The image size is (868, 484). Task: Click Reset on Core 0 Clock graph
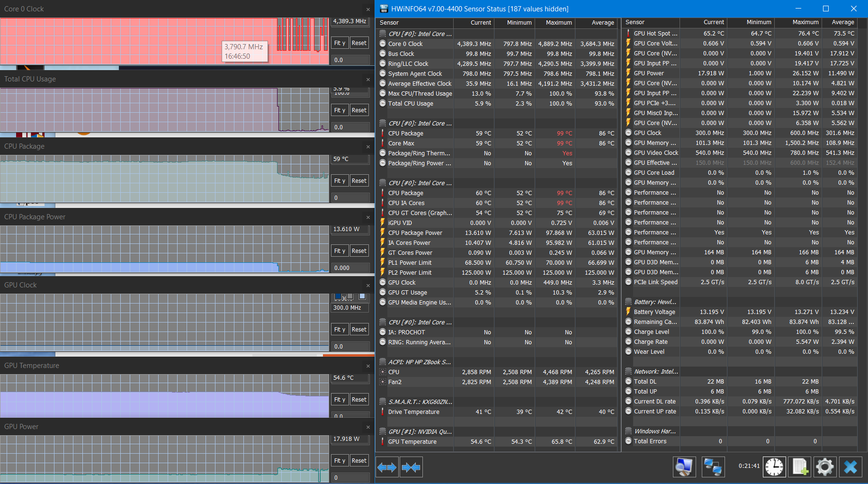pyautogui.click(x=359, y=43)
